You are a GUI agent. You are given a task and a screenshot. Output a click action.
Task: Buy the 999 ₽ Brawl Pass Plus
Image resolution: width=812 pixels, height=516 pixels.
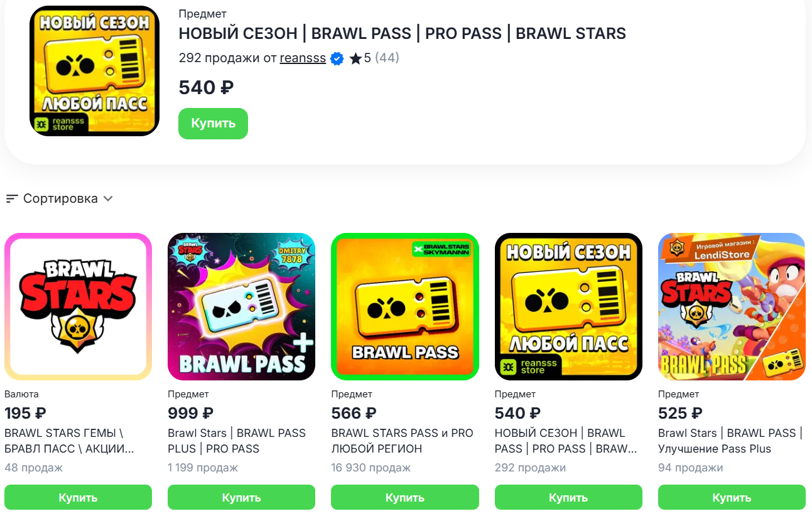241,497
